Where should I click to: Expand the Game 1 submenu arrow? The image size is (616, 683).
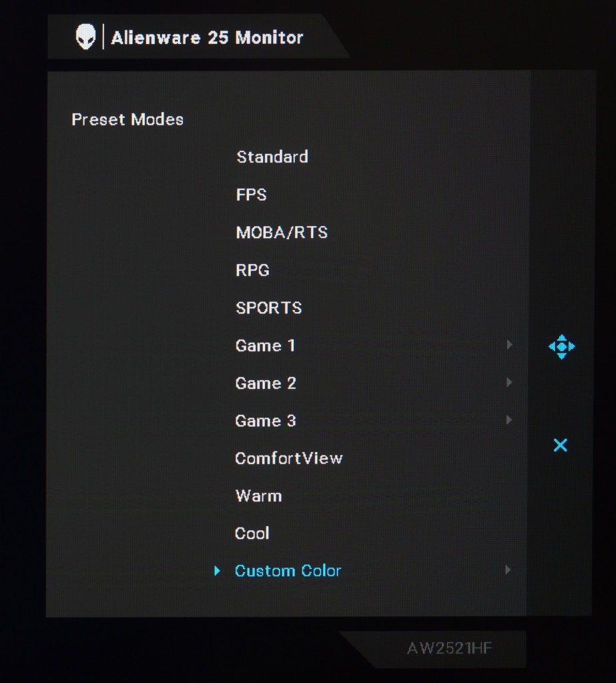509,345
